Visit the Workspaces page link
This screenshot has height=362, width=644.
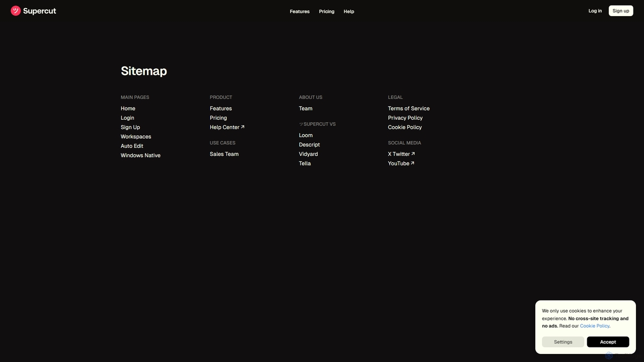pyautogui.click(x=136, y=137)
